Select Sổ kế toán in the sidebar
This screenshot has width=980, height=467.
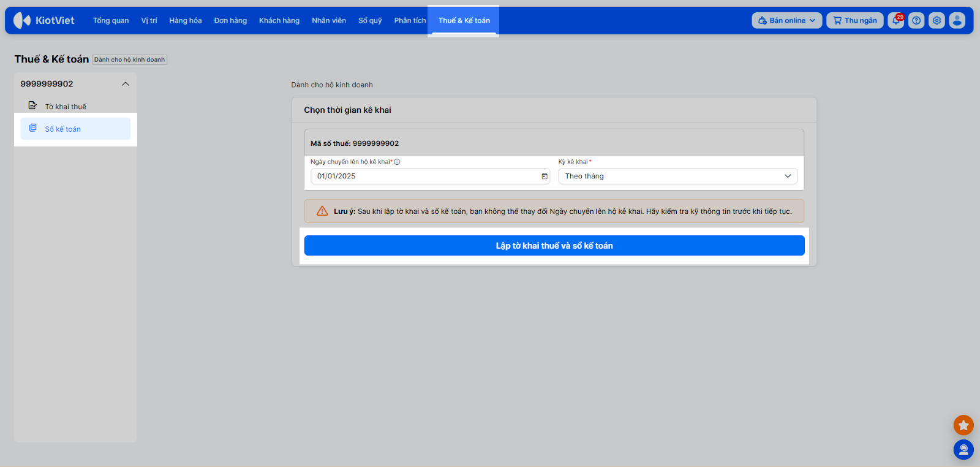pos(75,129)
